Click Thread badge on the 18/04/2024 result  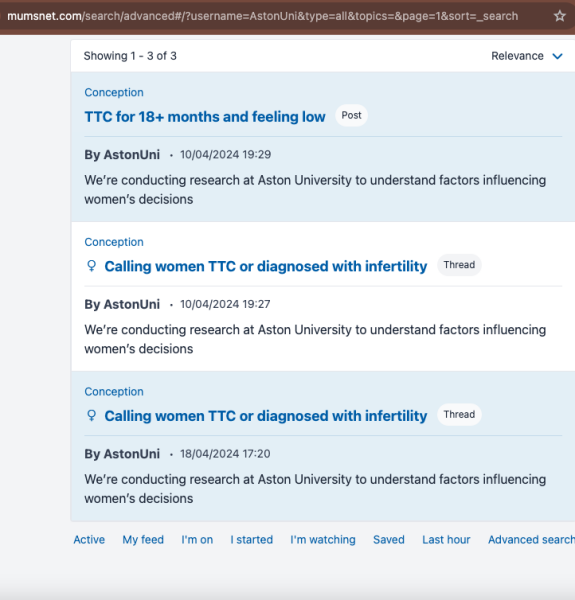[459, 414]
